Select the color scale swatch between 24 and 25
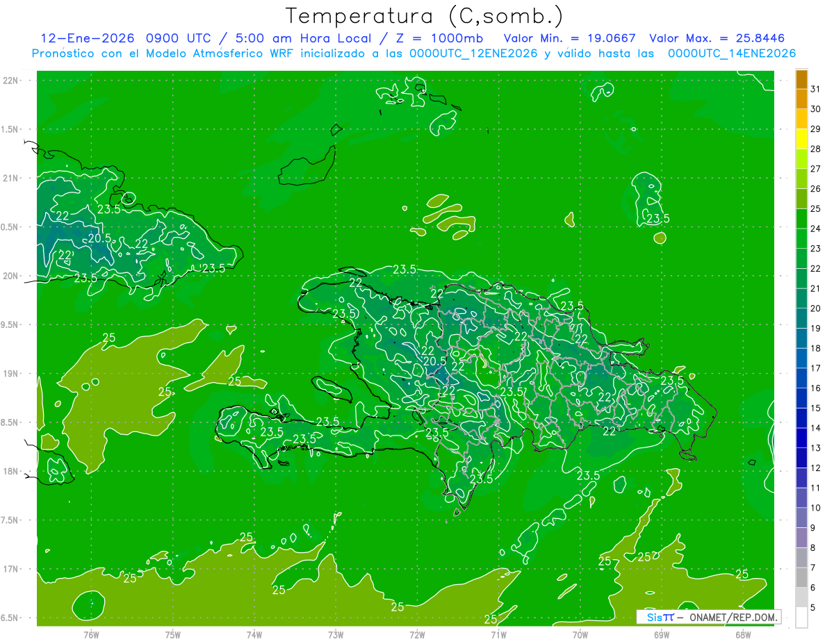This screenshot has height=644, width=834. pyautogui.click(x=801, y=218)
